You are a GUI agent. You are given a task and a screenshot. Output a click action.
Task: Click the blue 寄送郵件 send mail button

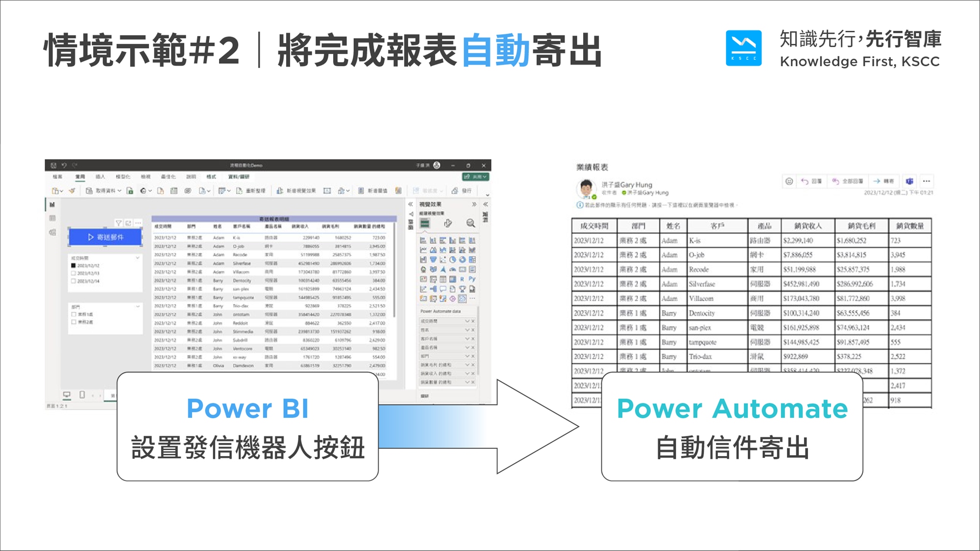(x=105, y=237)
